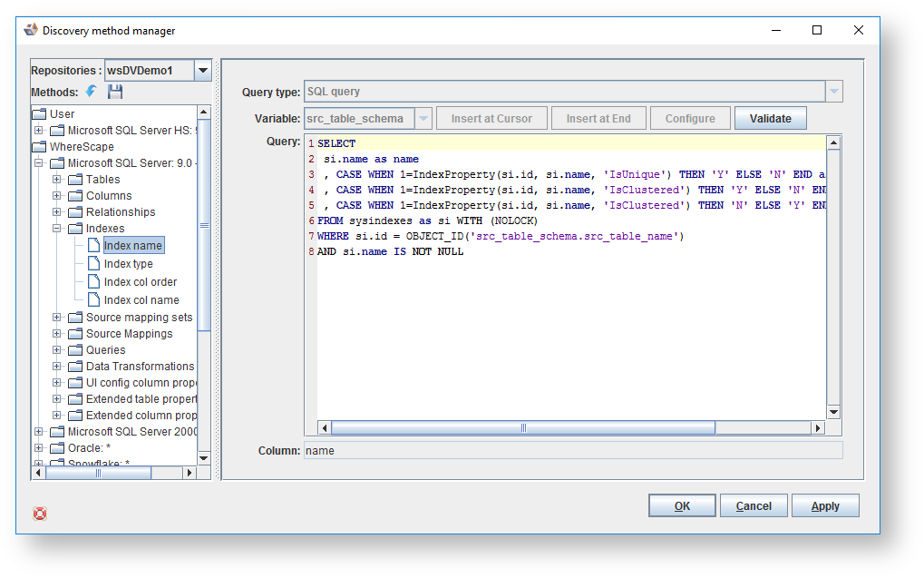
Task: Select Index col name in the tree
Action: (x=141, y=300)
